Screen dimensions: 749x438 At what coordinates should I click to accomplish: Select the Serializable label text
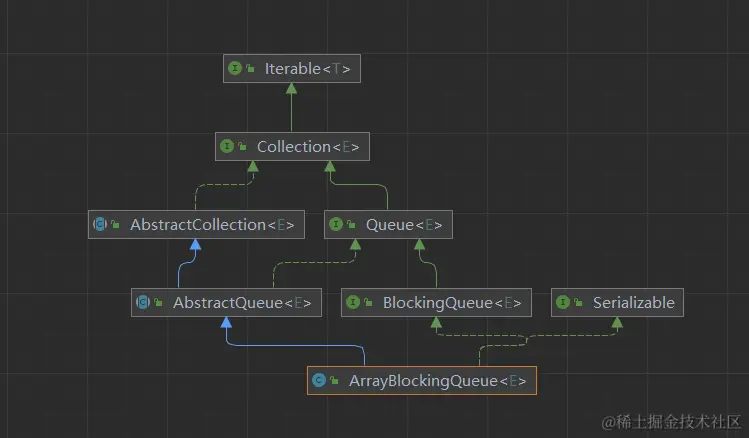(x=633, y=302)
